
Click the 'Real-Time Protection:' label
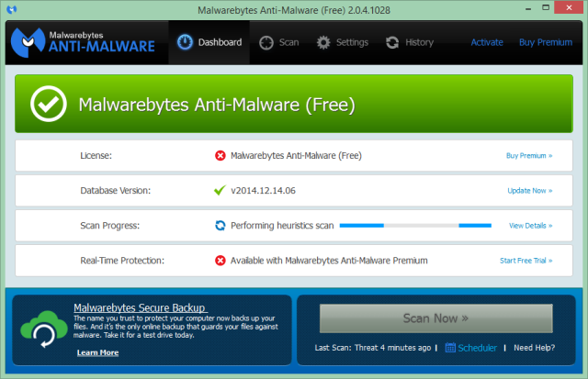pyautogui.click(x=122, y=261)
